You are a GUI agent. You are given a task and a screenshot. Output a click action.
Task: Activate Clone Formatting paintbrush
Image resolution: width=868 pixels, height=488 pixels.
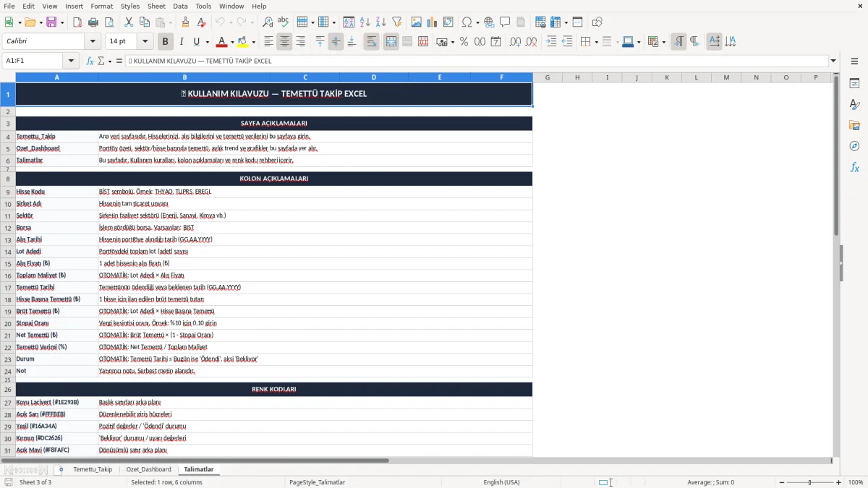tap(185, 22)
